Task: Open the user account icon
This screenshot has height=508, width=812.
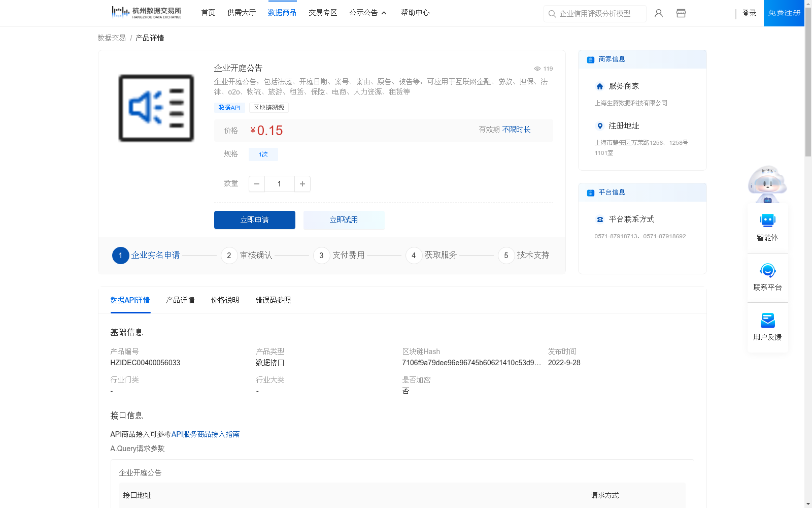Action: click(x=659, y=13)
